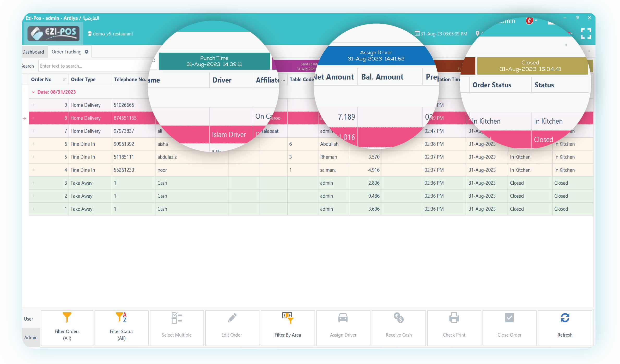Click the Select Multiple checklist icon
The width and height of the screenshot is (620, 364).
[177, 318]
